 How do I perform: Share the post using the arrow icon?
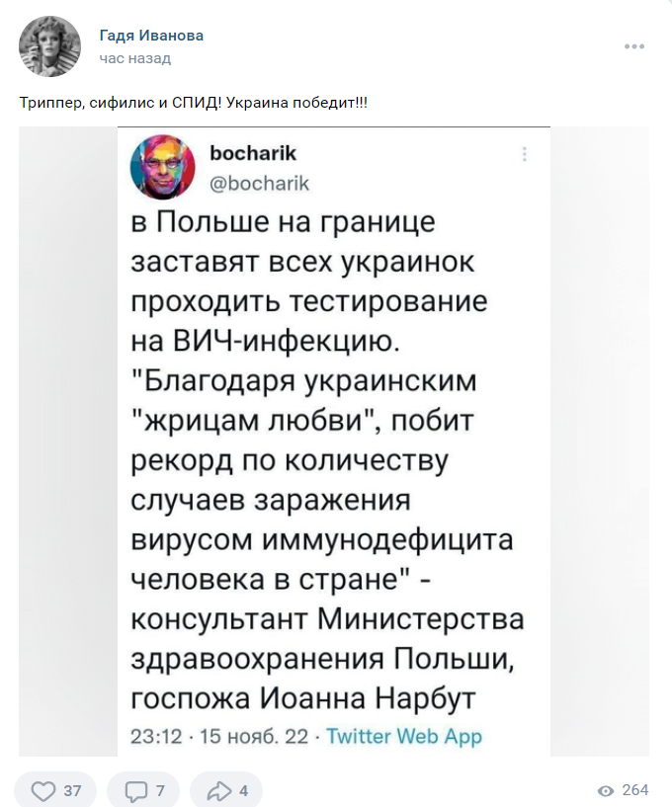coord(219,790)
